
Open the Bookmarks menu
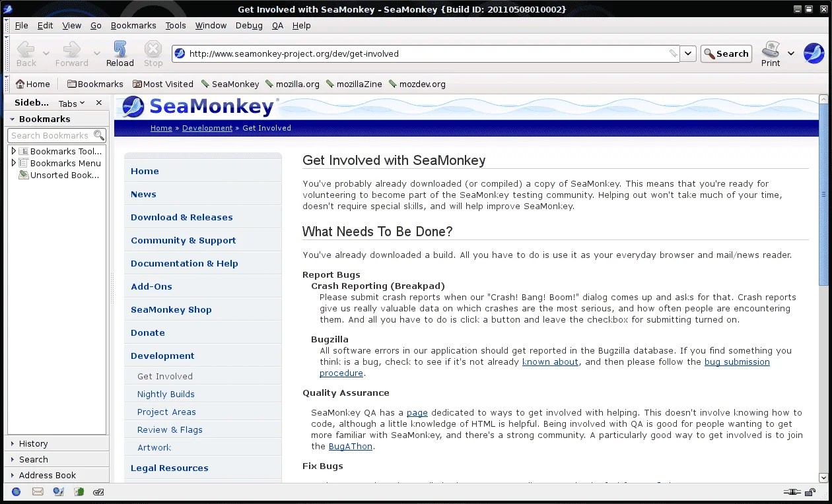pyautogui.click(x=133, y=25)
